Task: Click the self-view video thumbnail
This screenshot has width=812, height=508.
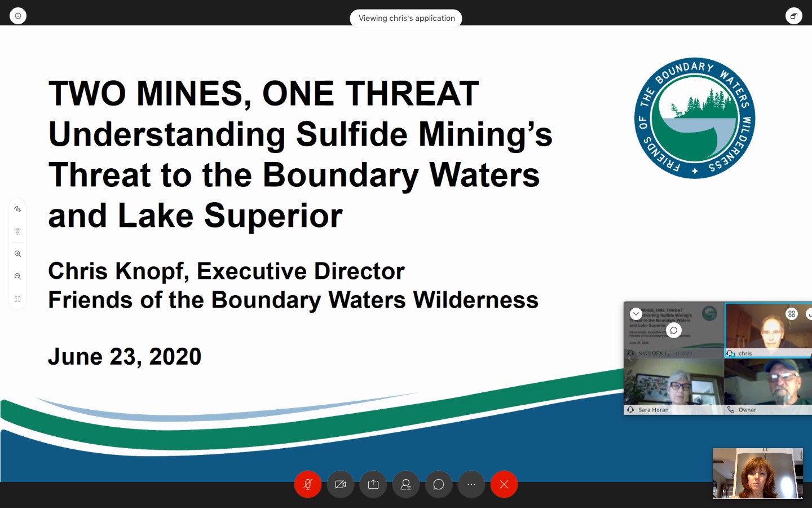Action: click(x=757, y=474)
